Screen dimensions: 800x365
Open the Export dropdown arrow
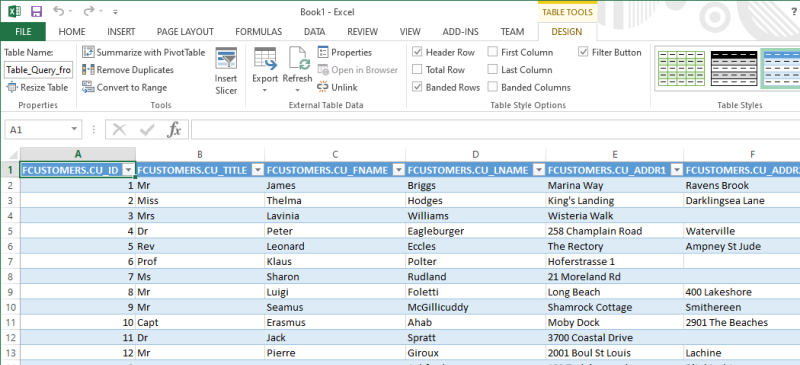tap(265, 90)
